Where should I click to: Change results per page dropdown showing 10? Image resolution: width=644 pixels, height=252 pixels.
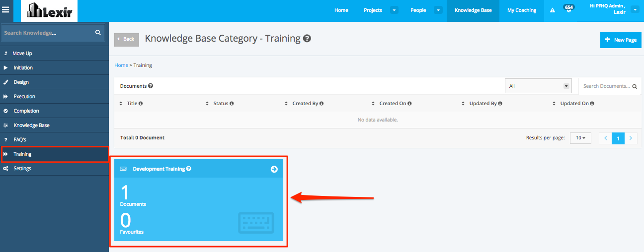[580, 138]
